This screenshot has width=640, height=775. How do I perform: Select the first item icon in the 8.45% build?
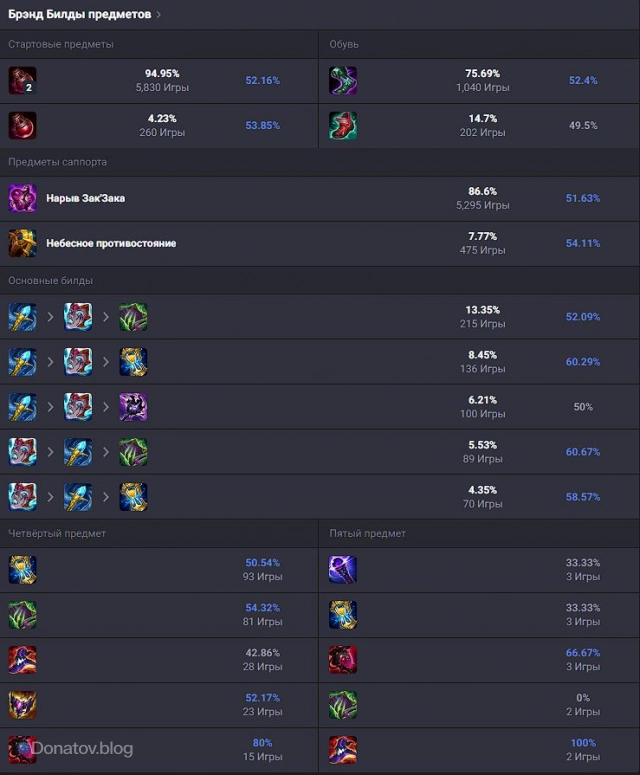pyautogui.click(x=22, y=362)
